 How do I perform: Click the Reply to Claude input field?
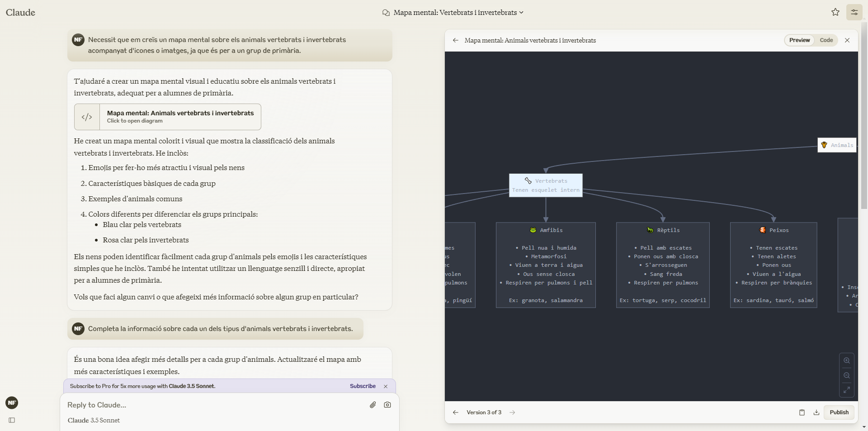point(212,405)
